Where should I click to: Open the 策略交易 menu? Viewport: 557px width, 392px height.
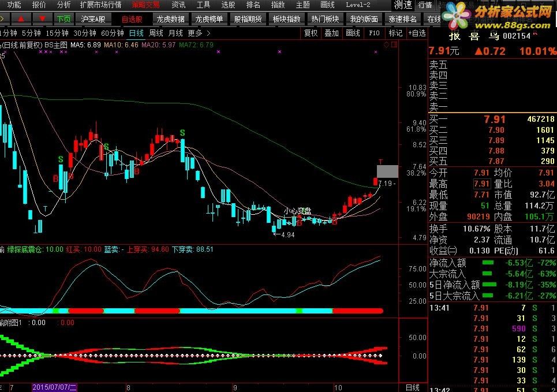pyautogui.click(x=146, y=5)
